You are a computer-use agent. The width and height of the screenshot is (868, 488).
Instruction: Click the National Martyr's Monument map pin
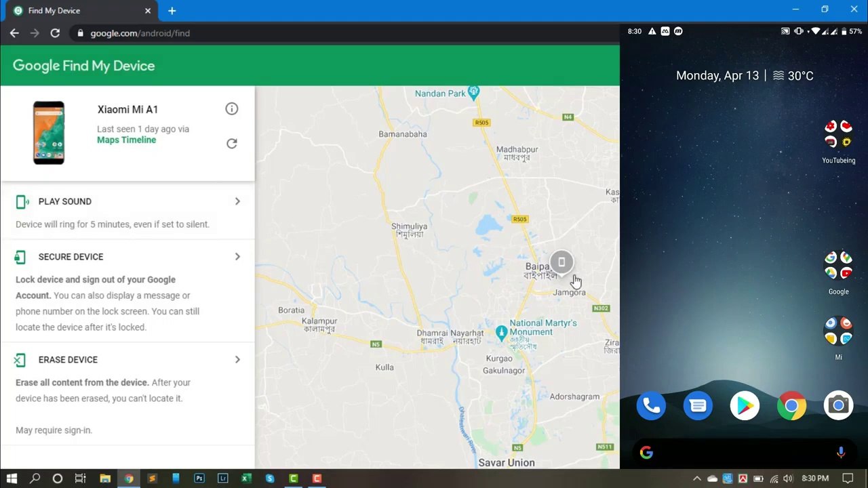click(501, 332)
